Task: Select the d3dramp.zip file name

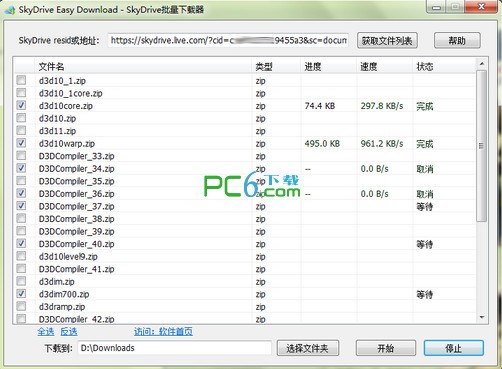Action: click(x=62, y=307)
